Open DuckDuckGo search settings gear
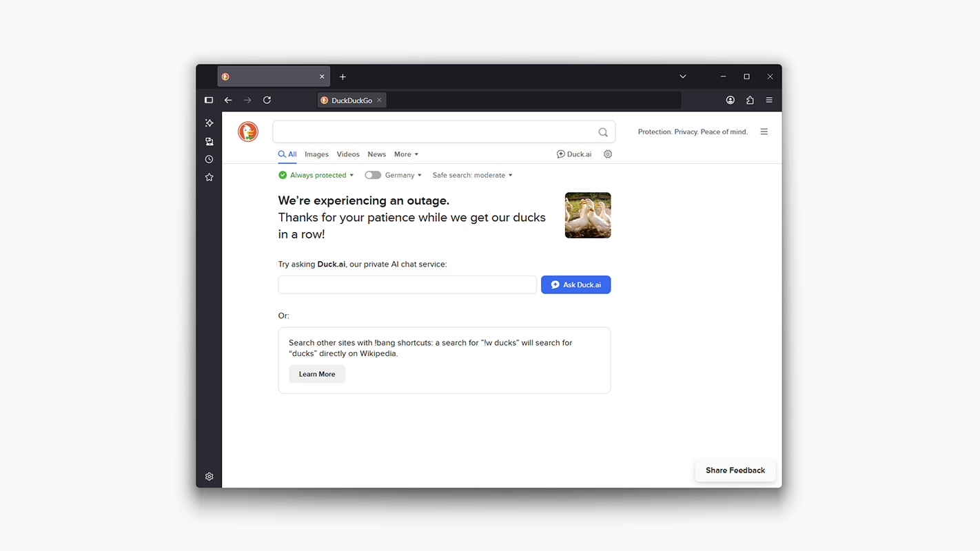 click(608, 154)
